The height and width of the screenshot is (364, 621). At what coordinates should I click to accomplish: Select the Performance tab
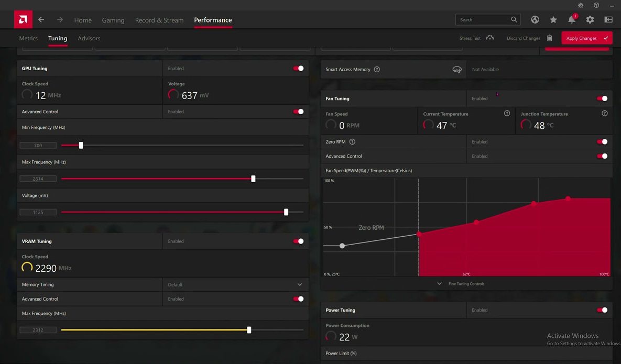point(213,20)
